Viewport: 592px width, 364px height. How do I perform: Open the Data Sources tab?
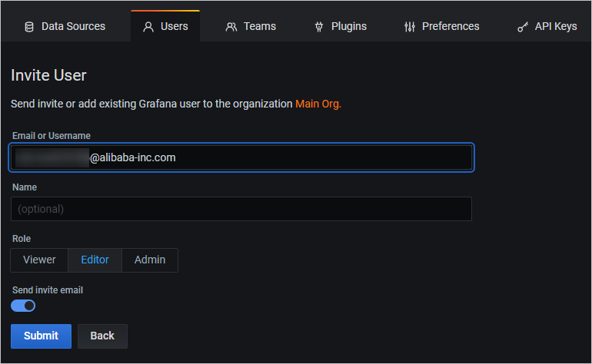(x=73, y=26)
